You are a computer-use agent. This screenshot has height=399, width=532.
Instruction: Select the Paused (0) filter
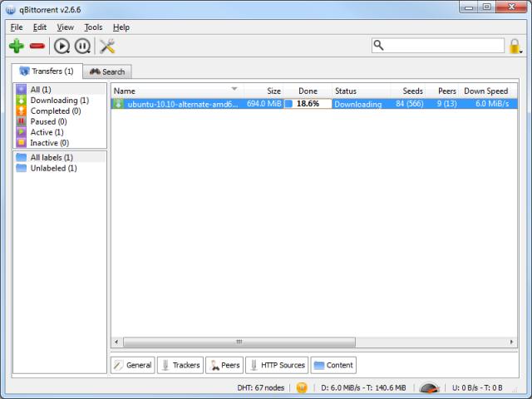(48, 121)
